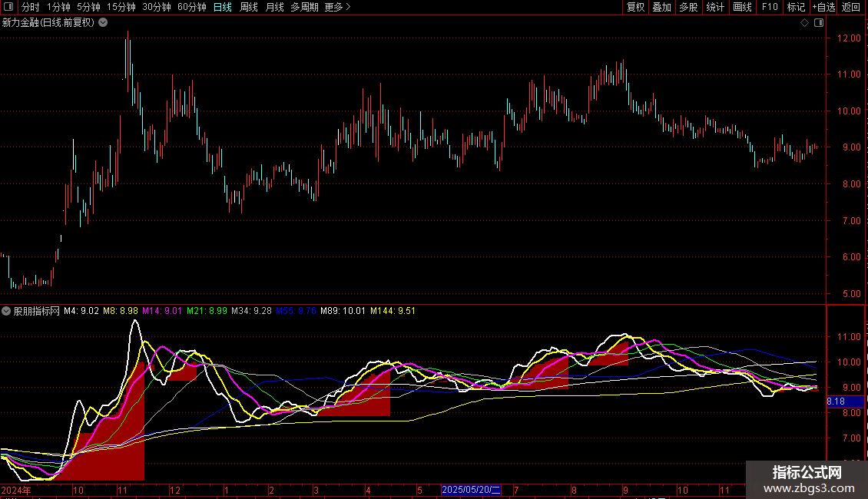The height and width of the screenshot is (499, 868).
Task: Switch to the 分时 intraday tab
Action: coord(30,7)
